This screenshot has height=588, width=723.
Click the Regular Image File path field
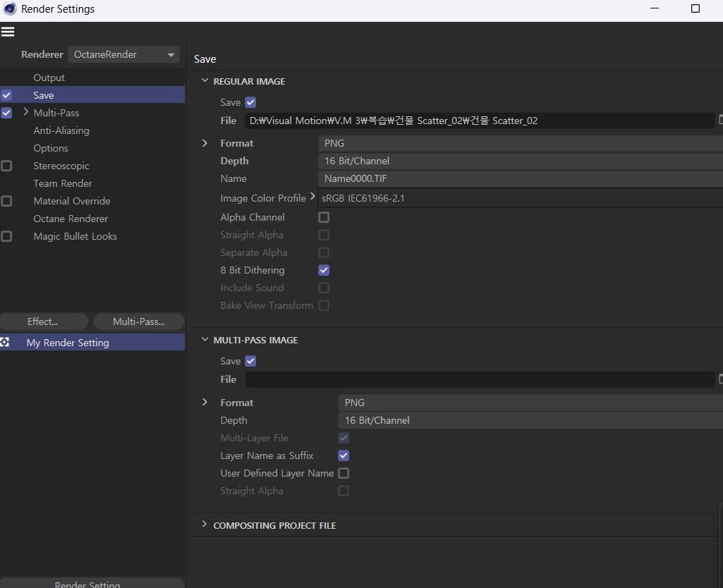pyautogui.click(x=480, y=121)
